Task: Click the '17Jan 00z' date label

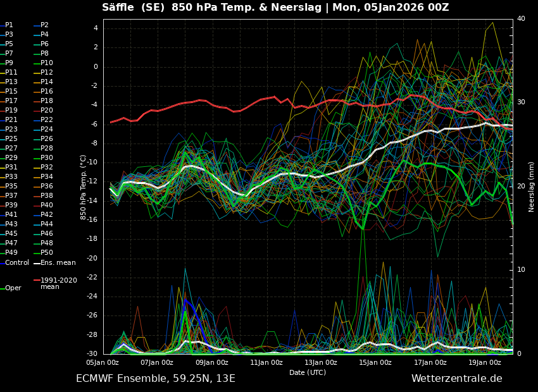Action: pos(430,362)
